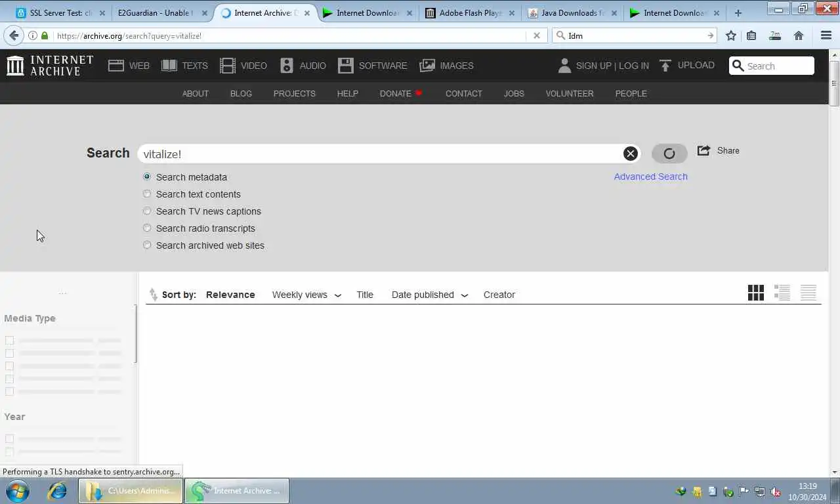Show bookmarks library icon
This screenshot has width=840, height=504.
(752, 35)
